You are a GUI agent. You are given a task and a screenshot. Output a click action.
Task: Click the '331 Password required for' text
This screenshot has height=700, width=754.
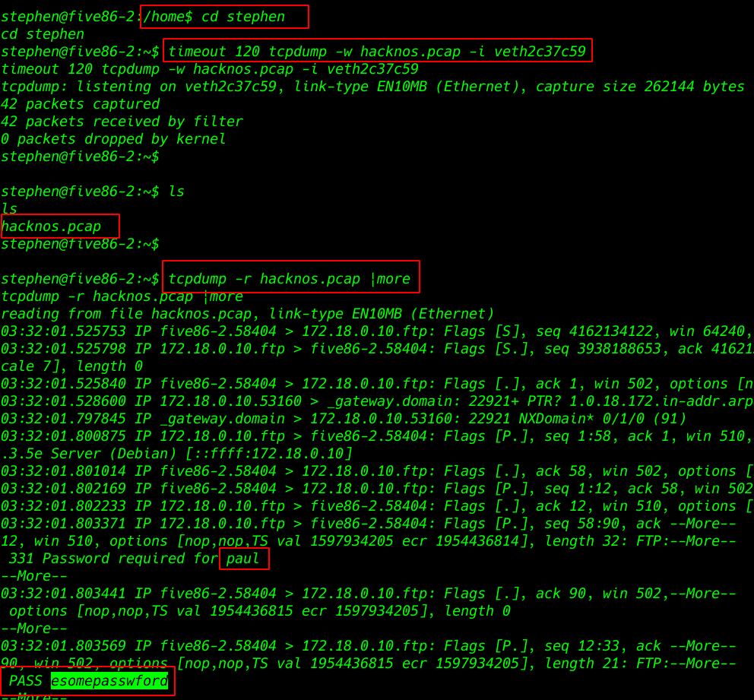(x=113, y=558)
